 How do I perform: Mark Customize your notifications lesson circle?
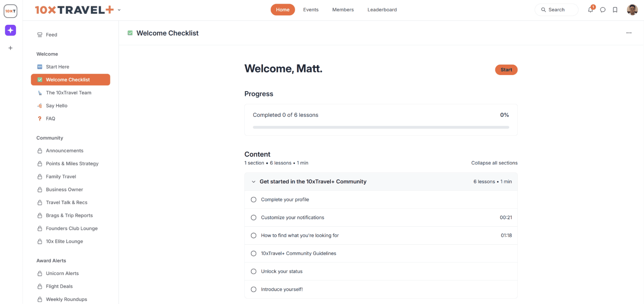pyautogui.click(x=254, y=217)
